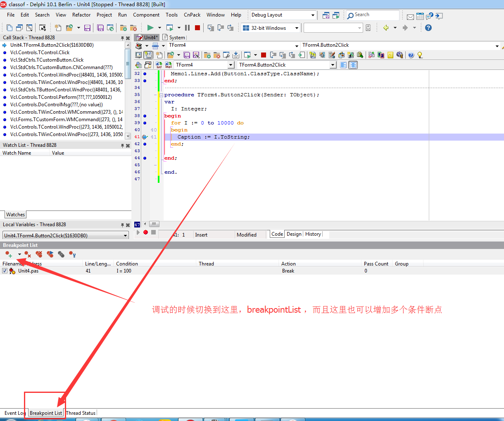The width and height of the screenshot is (504, 421).
Task: Enable all breakpoints icon
Action: 50,254
